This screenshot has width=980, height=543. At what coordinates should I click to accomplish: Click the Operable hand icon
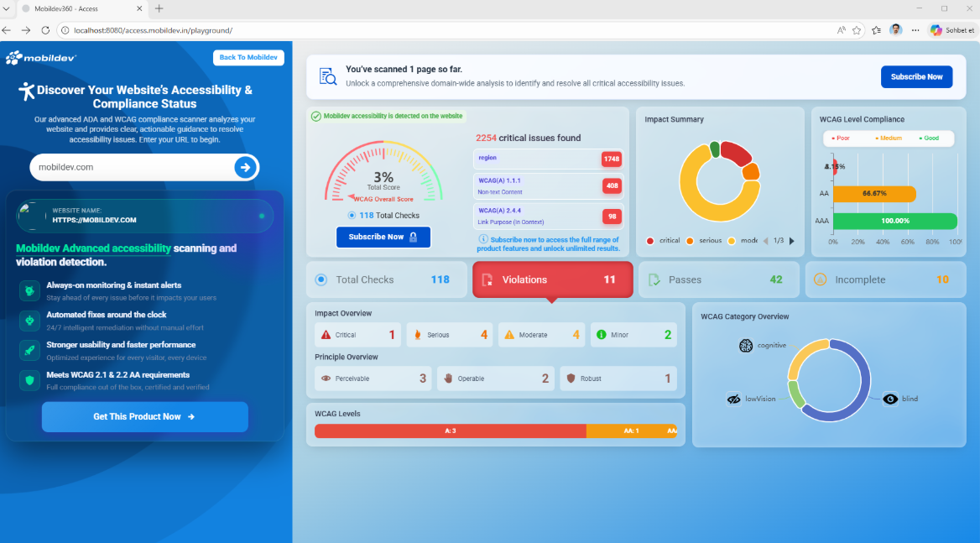(447, 379)
